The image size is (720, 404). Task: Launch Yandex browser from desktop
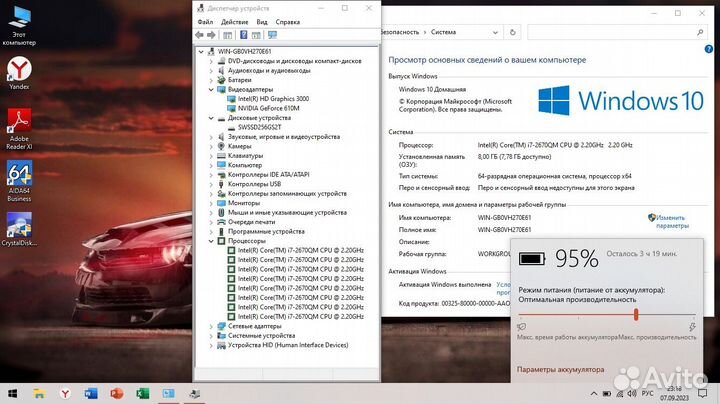point(19,73)
